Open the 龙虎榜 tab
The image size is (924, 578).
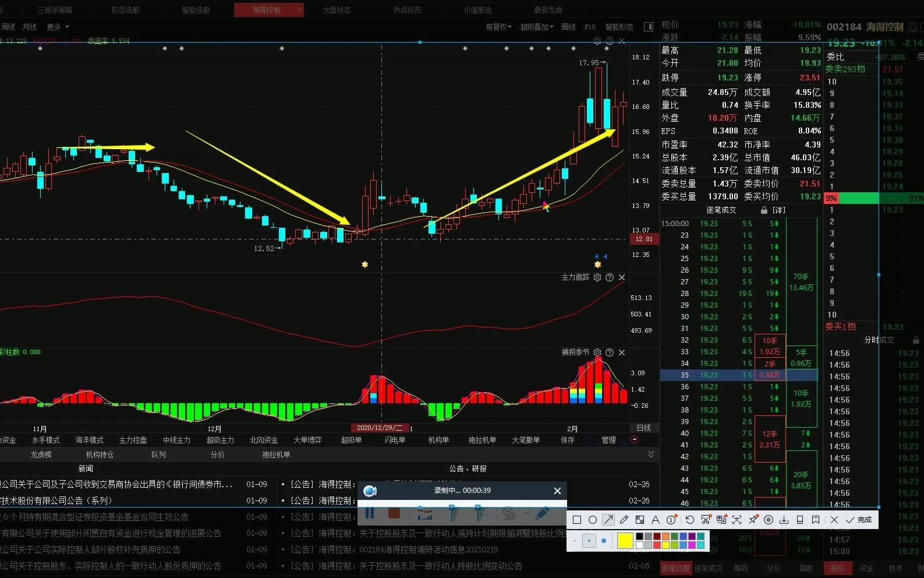41,454
